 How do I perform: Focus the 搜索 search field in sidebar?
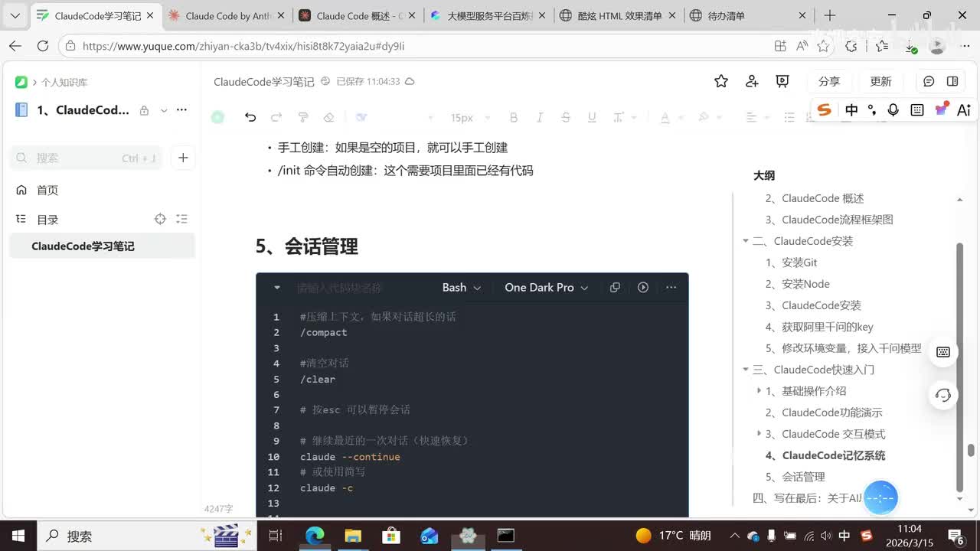[86, 158]
